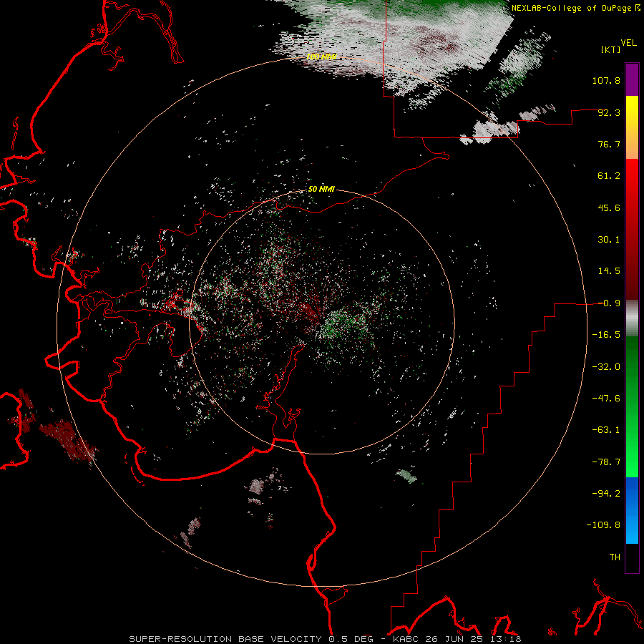The height and width of the screenshot is (644, 644).
Task: Click the -109.8 velocity scale value
Action: [603, 525]
